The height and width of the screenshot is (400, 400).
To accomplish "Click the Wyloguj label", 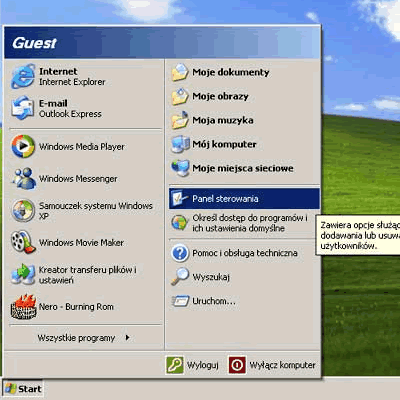I will click(x=203, y=365).
